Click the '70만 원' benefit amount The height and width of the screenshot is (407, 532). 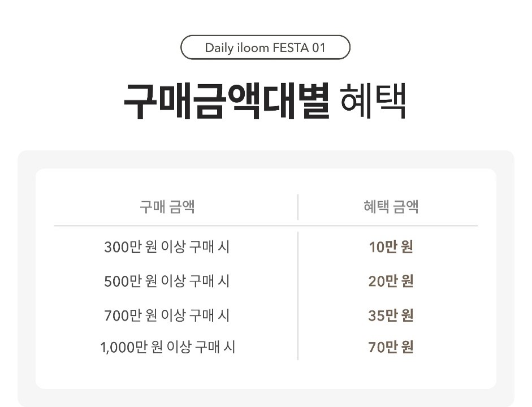tap(391, 347)
